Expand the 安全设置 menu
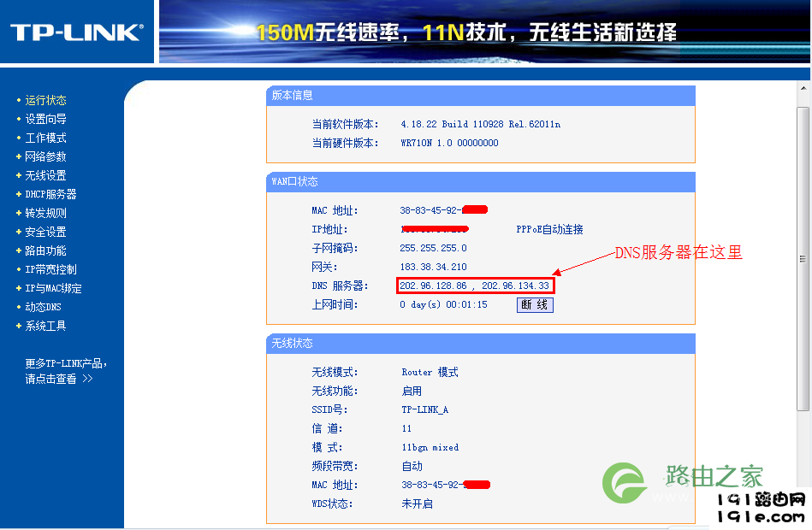 45,232
